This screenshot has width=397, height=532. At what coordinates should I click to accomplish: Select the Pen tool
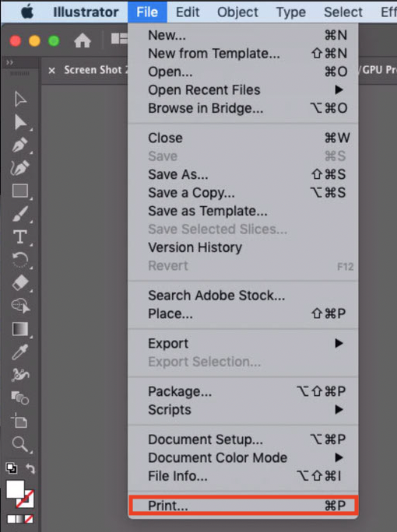click(x=20, y=145)
